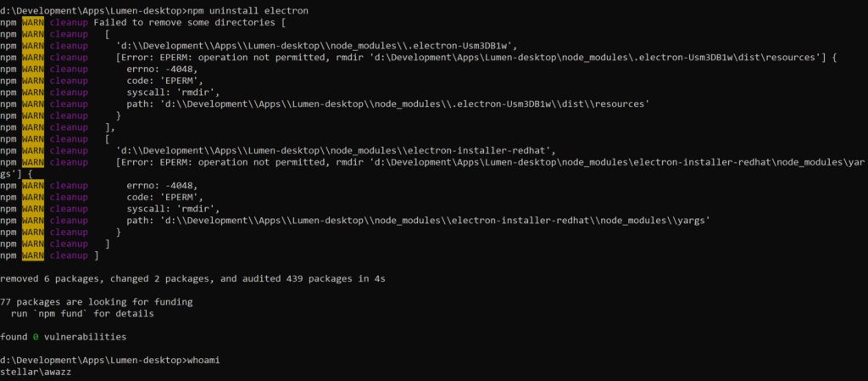Click the '.electron-Usm3DB1w' directory string line
Screen dimensions: 868x381
pyautogui.click(x=317, y=45)
